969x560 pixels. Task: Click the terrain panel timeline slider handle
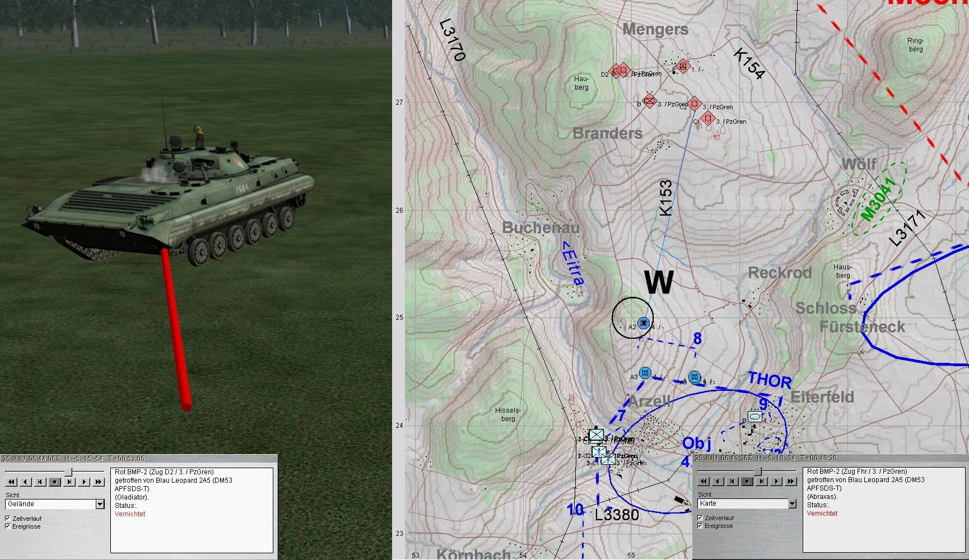[x=68, y=472]
